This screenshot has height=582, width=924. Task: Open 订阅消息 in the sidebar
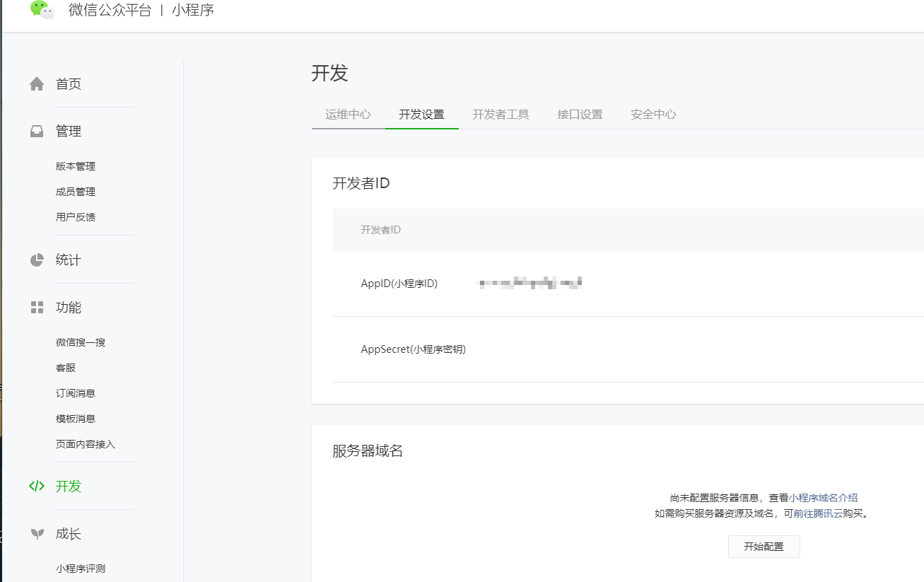pos(76,393)
